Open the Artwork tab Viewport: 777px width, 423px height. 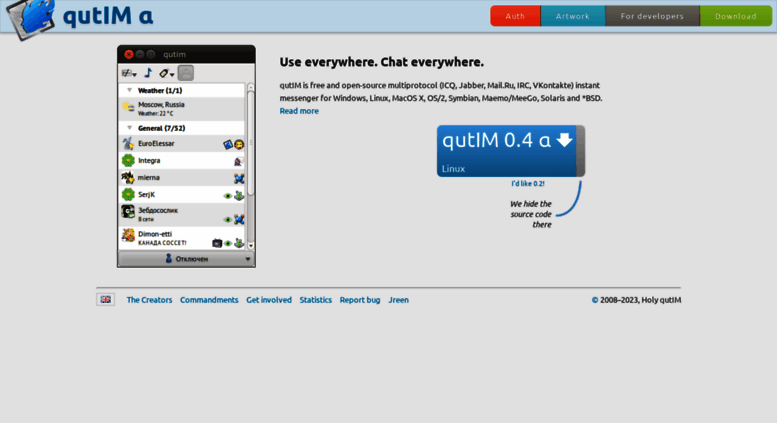573,16
